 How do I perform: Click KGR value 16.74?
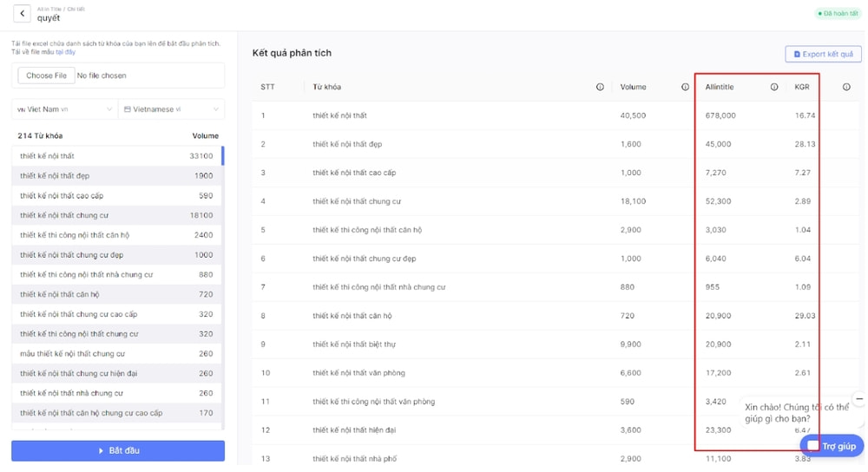[x=805, y=115]
